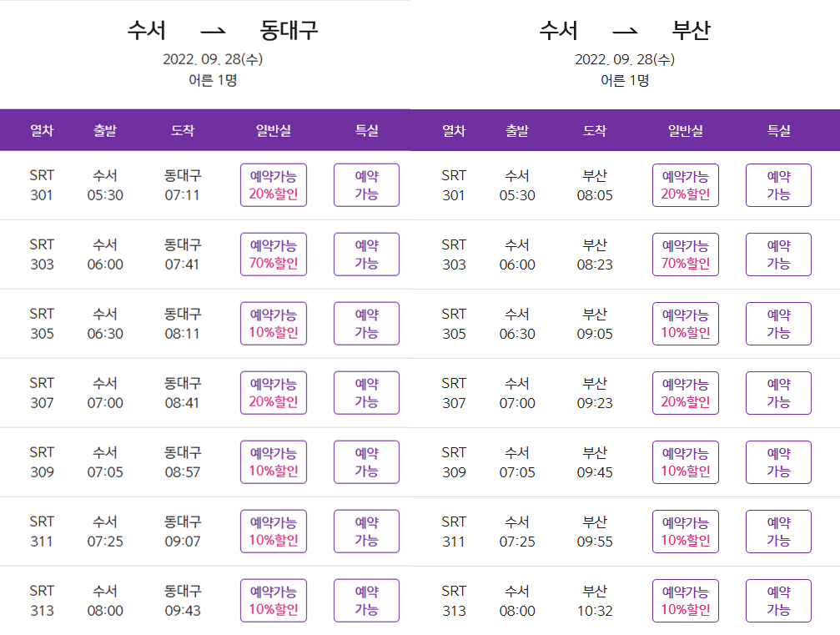The width and height of the screenshot is (840, 635).
Task: Book 특실 on SRT 305 to 부산
Action: click(x=777, y=323)
